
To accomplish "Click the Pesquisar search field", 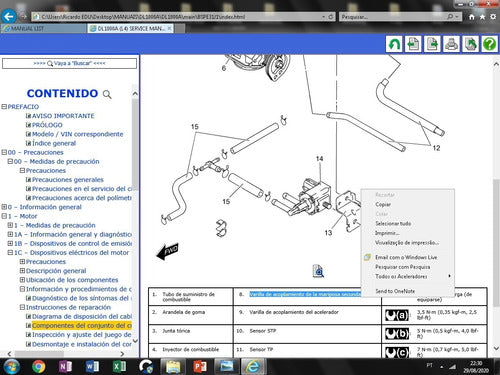I will click(393, 17).
